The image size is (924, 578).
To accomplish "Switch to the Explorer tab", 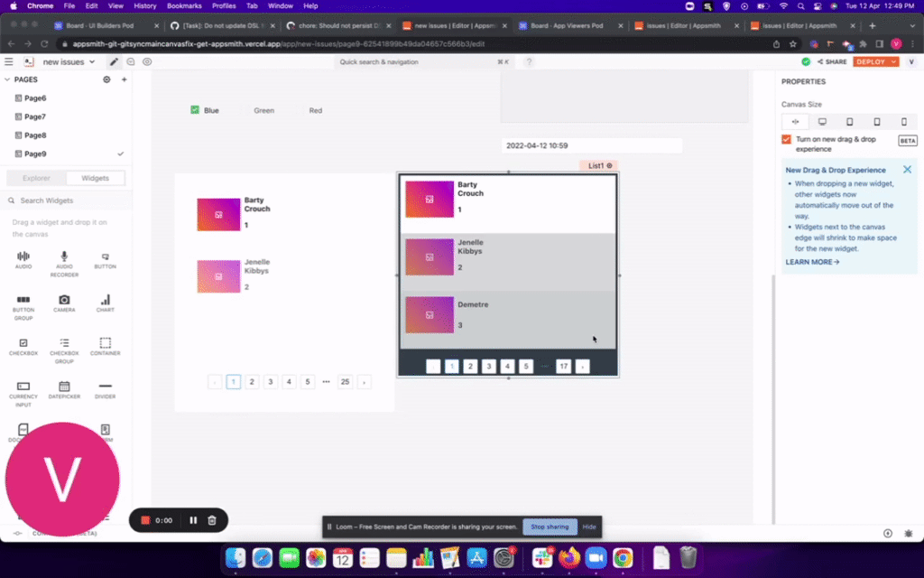I will (36, 177).
